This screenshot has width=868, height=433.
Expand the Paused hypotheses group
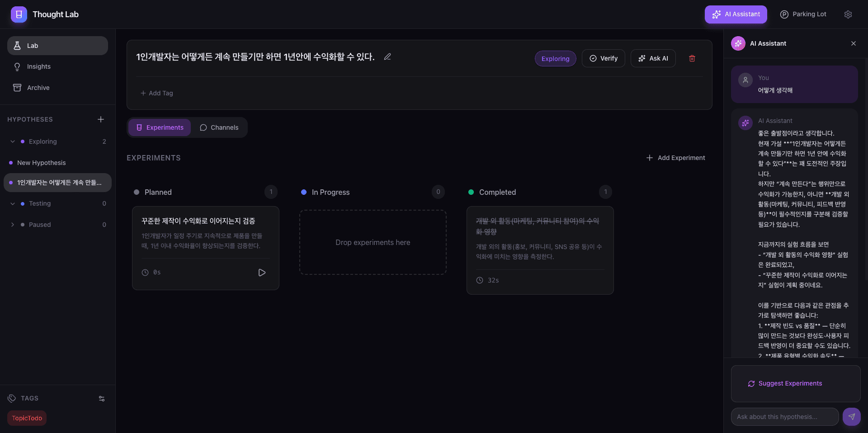(13, 225)
